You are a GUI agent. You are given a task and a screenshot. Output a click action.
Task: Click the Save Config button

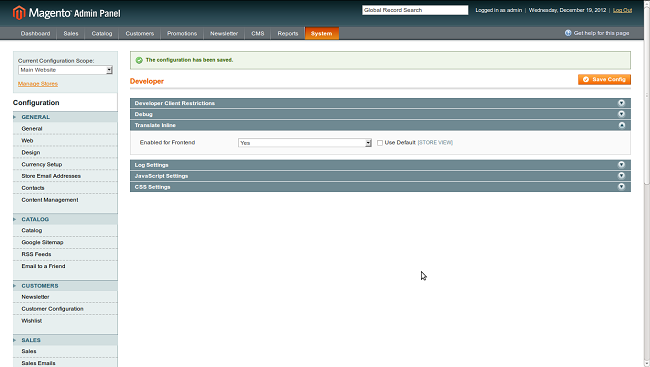click(x=604, y=79)
